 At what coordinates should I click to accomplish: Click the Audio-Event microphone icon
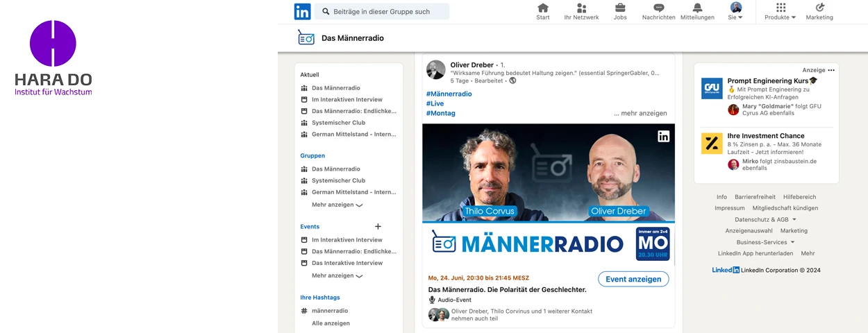point(432,300)
